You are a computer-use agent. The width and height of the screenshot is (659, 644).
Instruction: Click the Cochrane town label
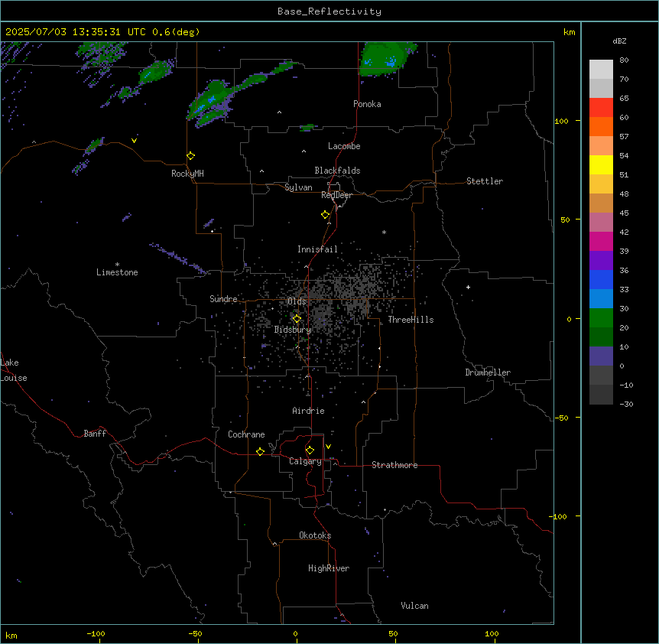click(246, 434)
